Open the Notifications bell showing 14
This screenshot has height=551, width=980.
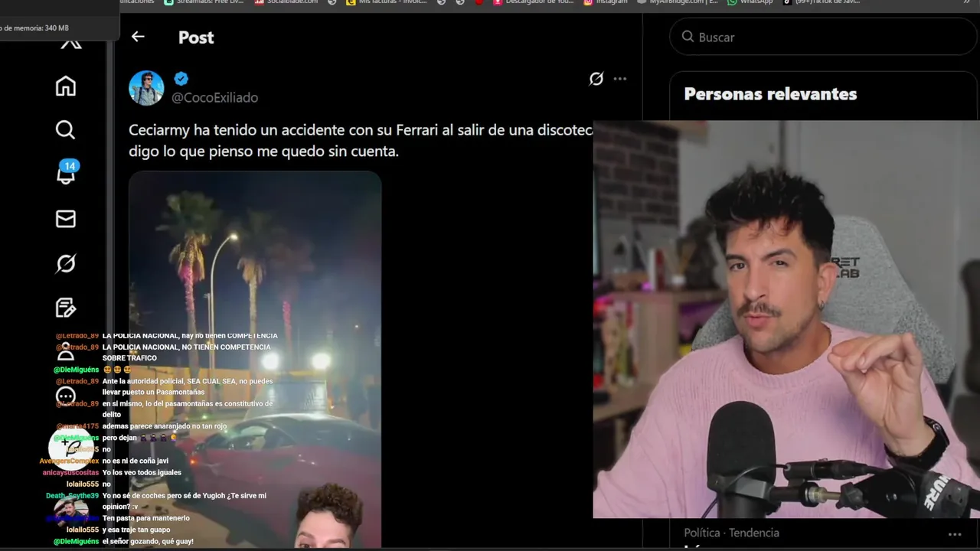(x=66, y=173)
